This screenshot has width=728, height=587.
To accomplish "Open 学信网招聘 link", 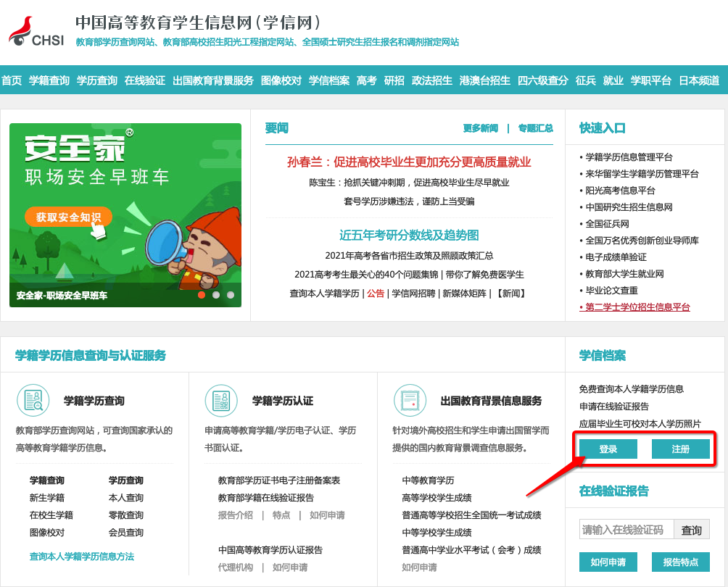I will pos(413,293).
